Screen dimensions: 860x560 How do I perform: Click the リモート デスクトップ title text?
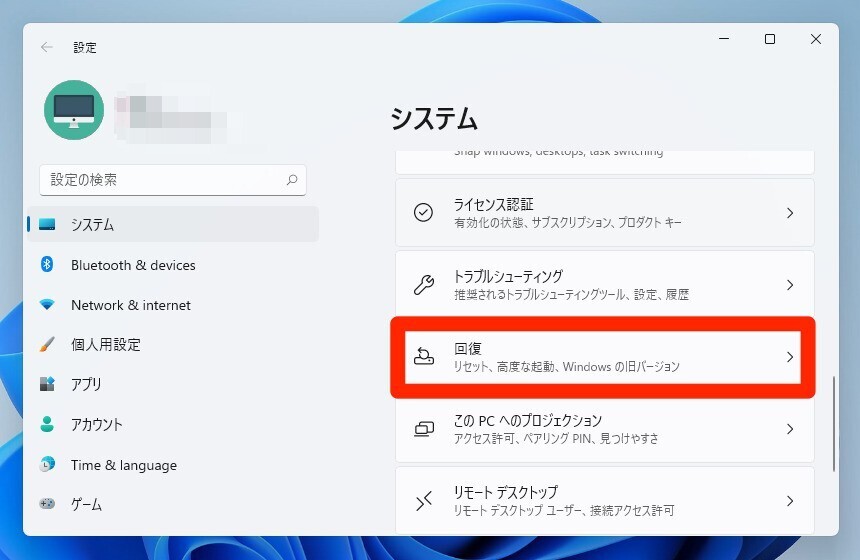506,493
